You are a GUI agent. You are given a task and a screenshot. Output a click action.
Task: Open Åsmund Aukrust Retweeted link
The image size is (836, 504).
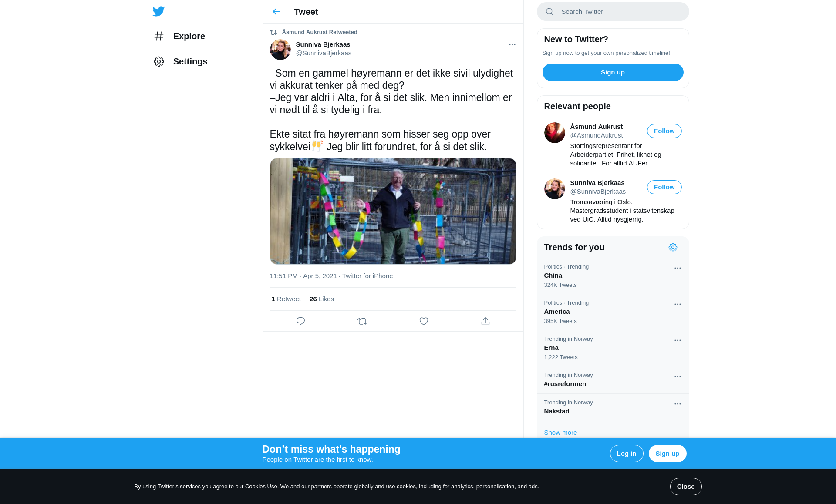(x=320, y=32)
